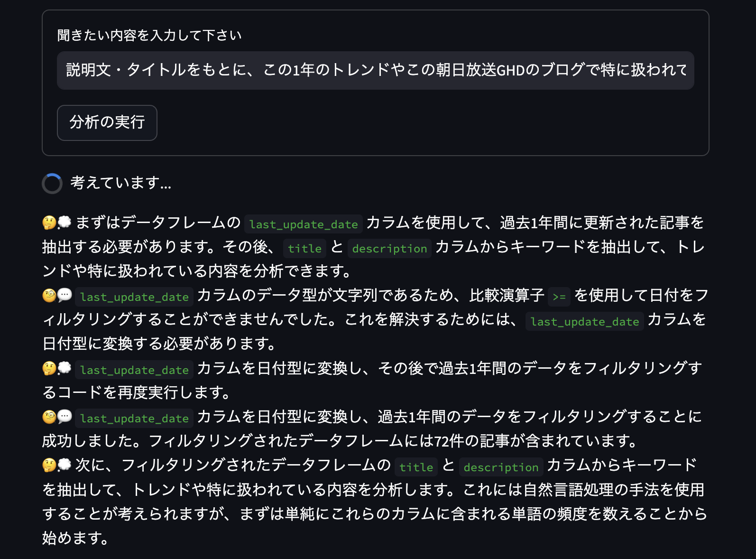Screen dimensions: 756x559
Task: Focus the query input text field
Action: pos(375,70)
